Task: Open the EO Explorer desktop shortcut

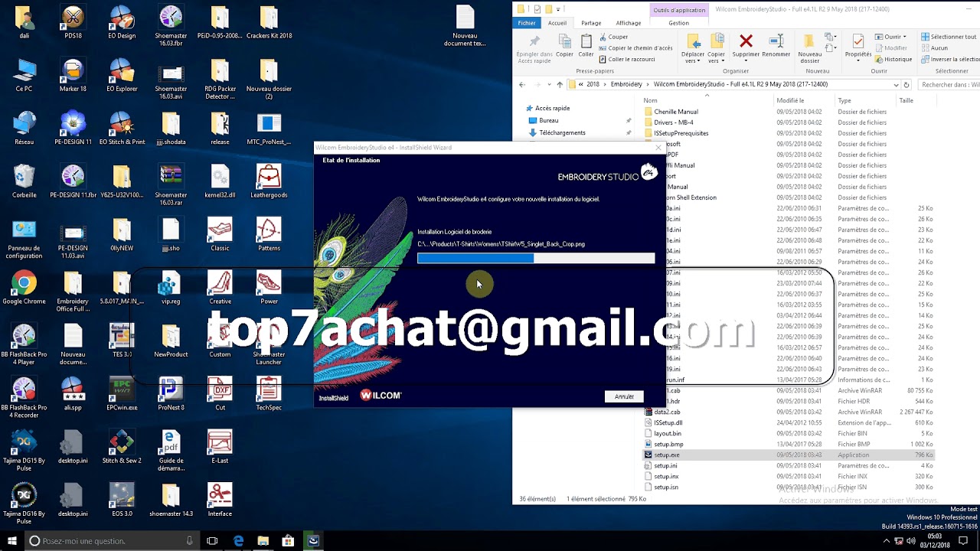Action: pyautogui.click(x=122, y=76)
